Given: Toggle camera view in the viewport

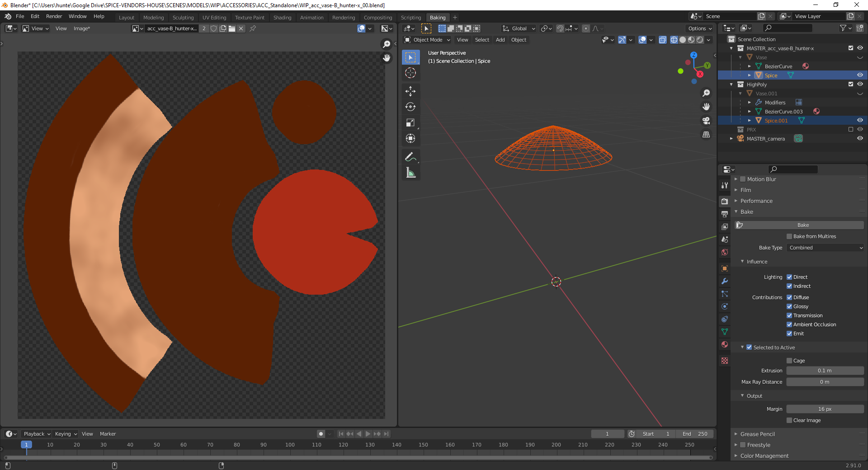Looking at the screenshot, I should click(x=706, y=121).
